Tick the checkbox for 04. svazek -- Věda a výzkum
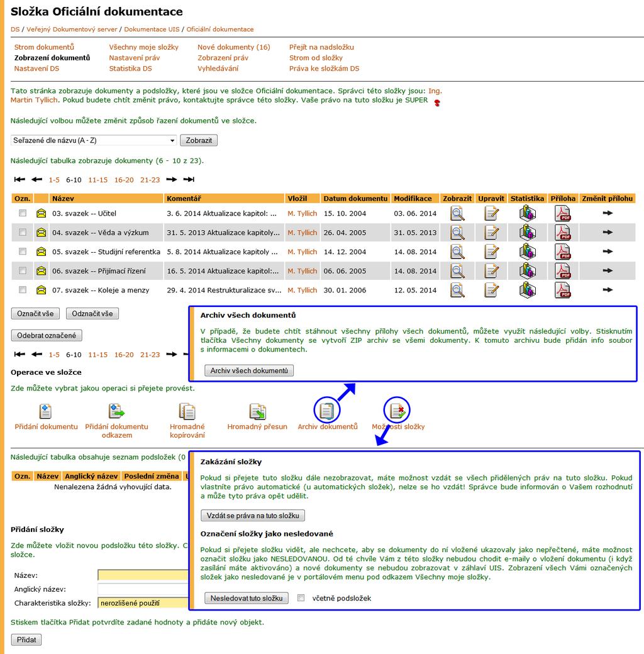The height and width of the screenshot is (654, 644). (23, 232)
